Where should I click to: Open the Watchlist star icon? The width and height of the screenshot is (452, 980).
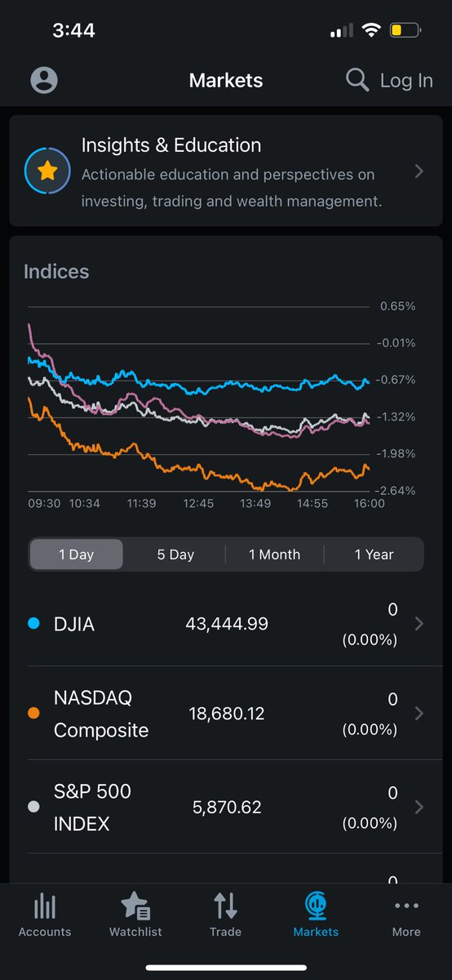coord(135,906)
